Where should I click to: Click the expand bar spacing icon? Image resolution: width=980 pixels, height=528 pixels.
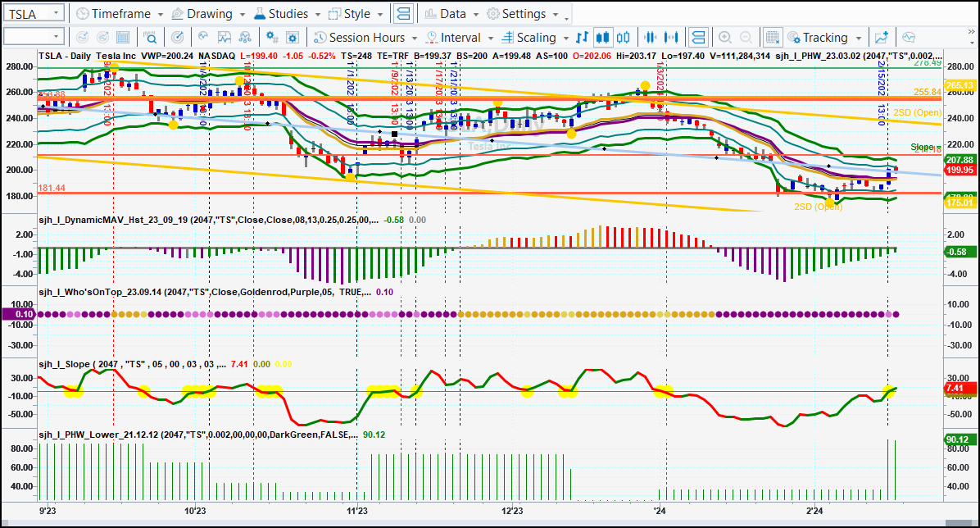click(x=671, y=38)
